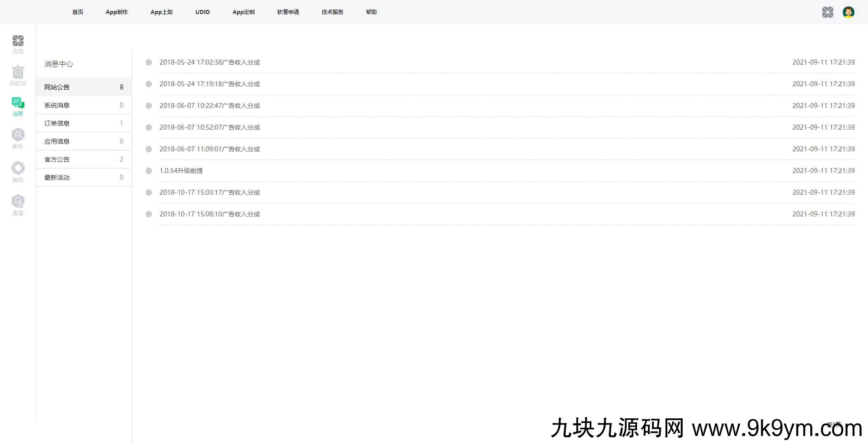Go to UDID in top navigation

[203, 12]
